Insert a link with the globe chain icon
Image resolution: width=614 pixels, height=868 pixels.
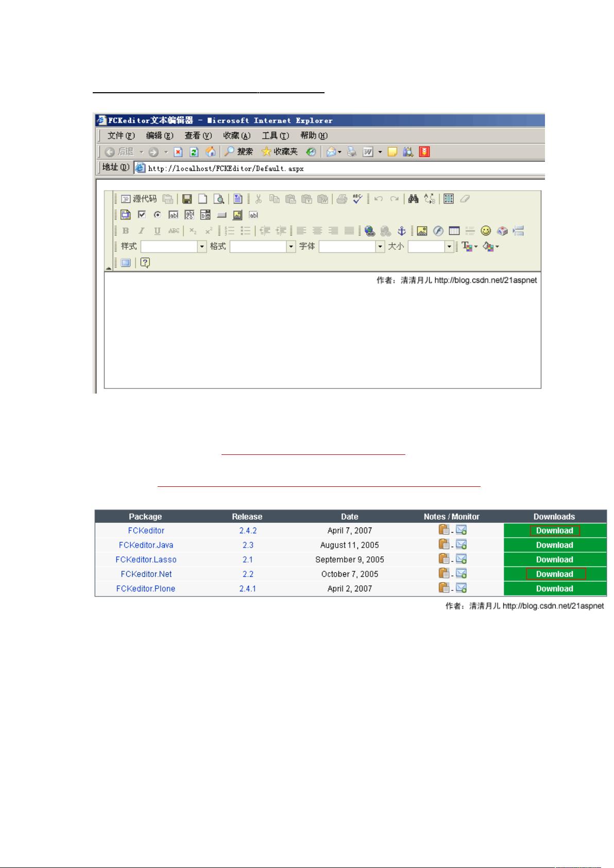click(x=369, y=231)
